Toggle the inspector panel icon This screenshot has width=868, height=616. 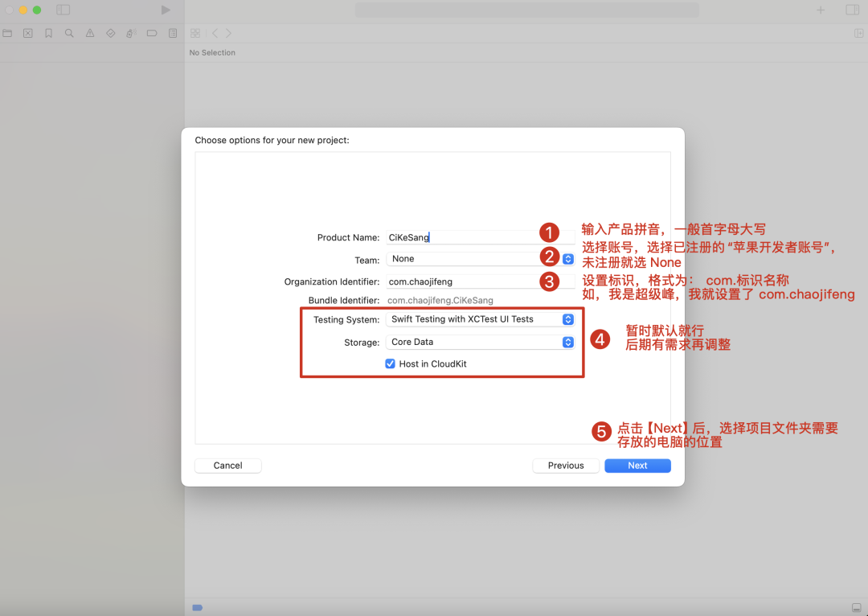[x=853, y=10]
